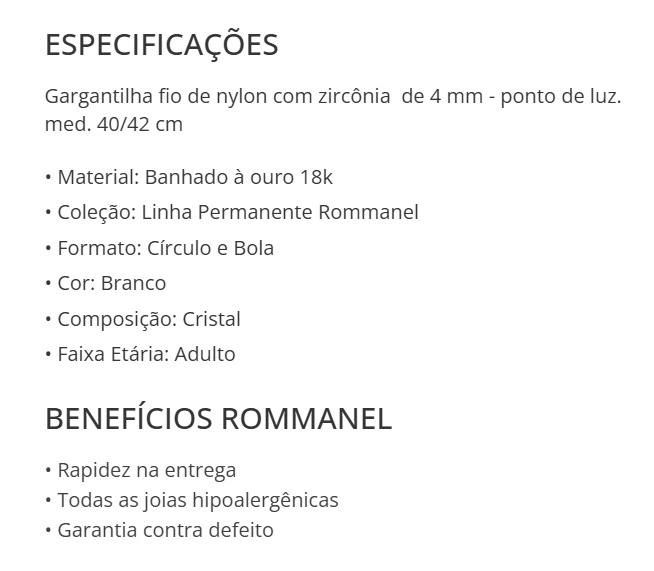Select the 'Cristal' composition value

pos(212,319)
